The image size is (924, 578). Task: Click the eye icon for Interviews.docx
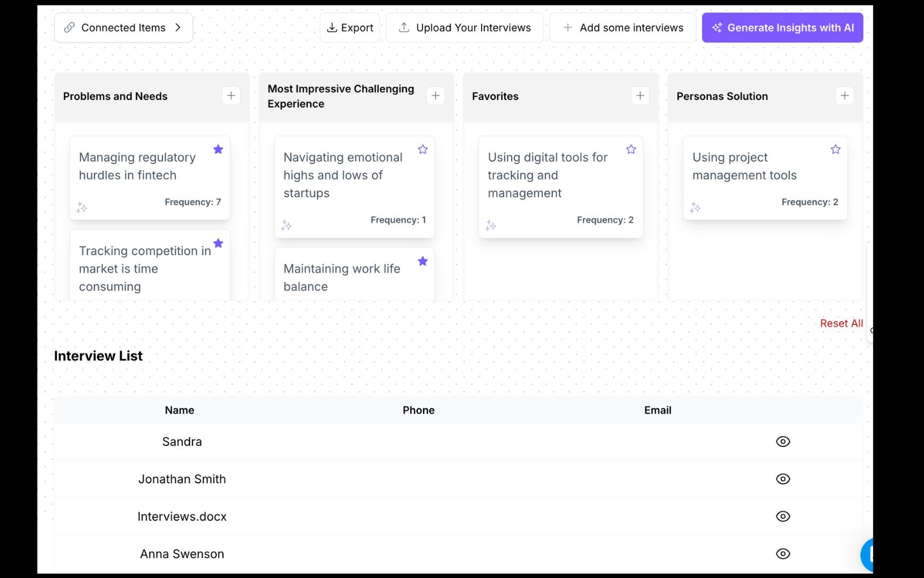[x=783, y=516]
